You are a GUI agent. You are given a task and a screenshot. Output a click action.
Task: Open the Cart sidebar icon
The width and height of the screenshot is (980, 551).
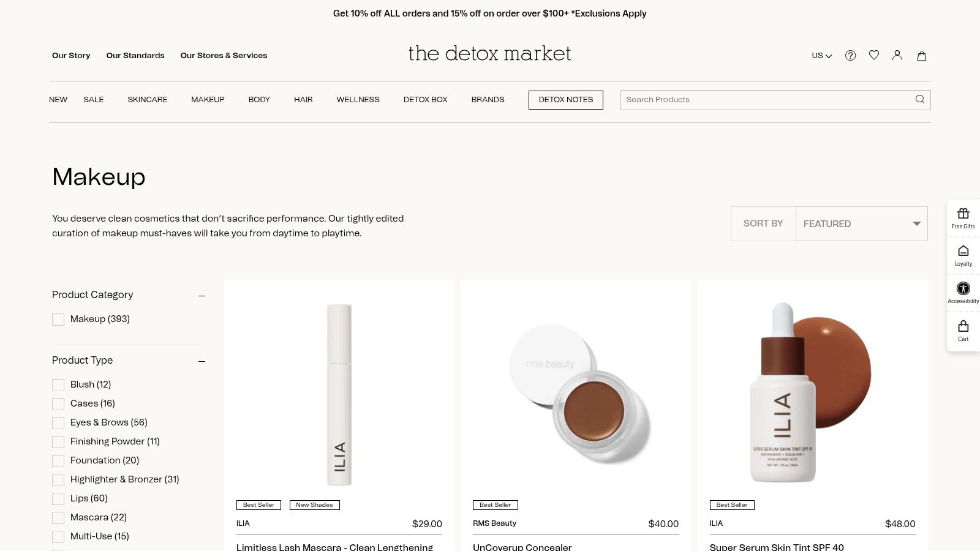pyautogui.click(x=963, y=331)
